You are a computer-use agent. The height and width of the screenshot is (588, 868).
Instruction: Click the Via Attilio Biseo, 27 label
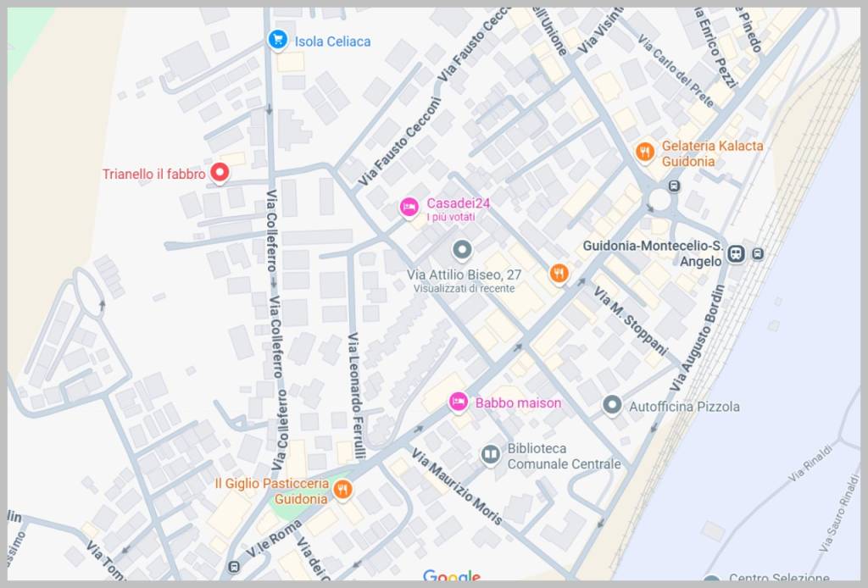tap(464, 275)
